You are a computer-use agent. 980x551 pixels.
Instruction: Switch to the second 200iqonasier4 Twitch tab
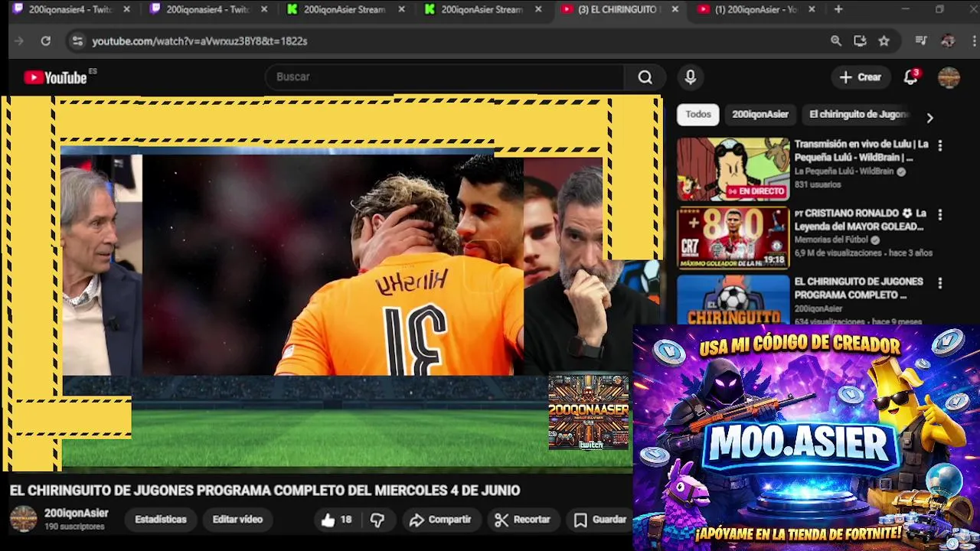click(208, 9)
